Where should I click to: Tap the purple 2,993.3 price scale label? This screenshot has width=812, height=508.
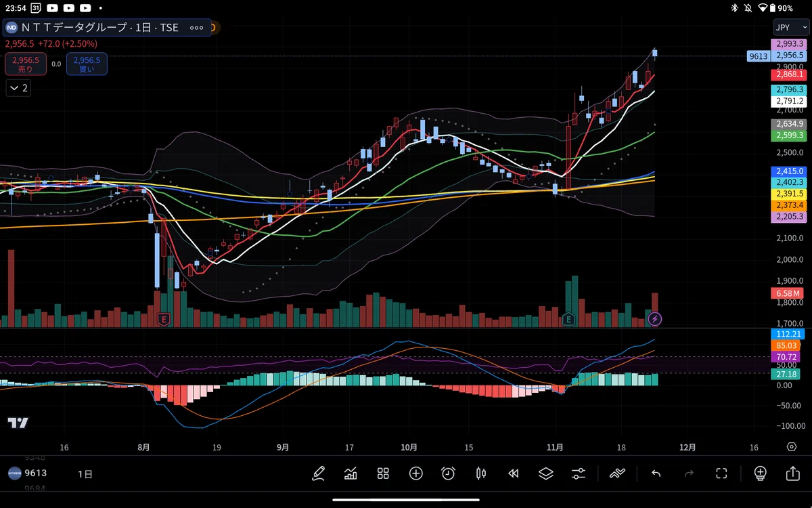(789, 44)
